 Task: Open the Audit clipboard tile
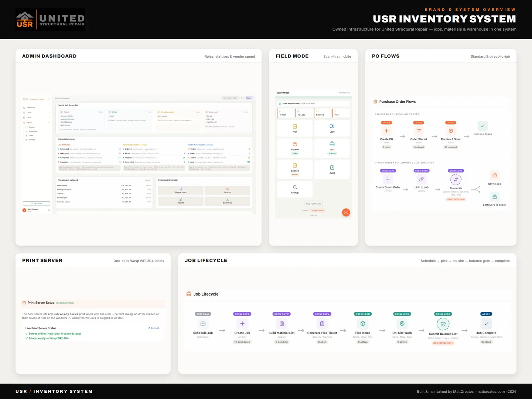pos(332,169)
